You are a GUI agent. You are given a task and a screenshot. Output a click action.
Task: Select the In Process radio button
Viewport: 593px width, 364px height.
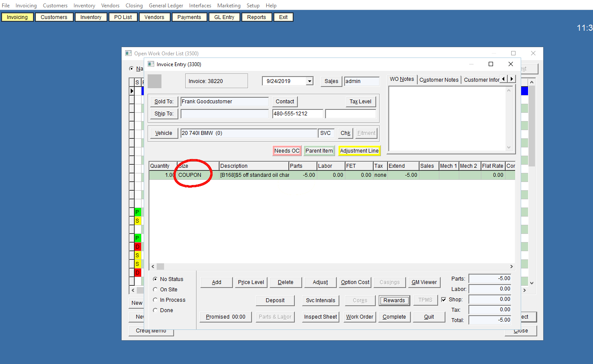[155, 300]
